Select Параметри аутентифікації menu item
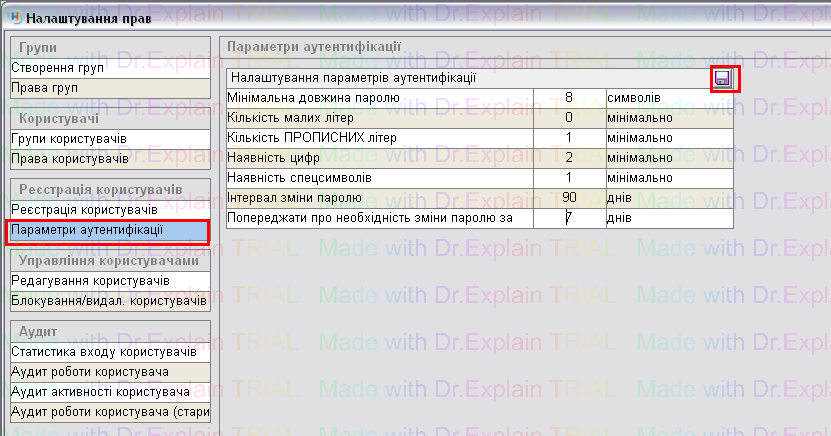 tap(108, 230)
